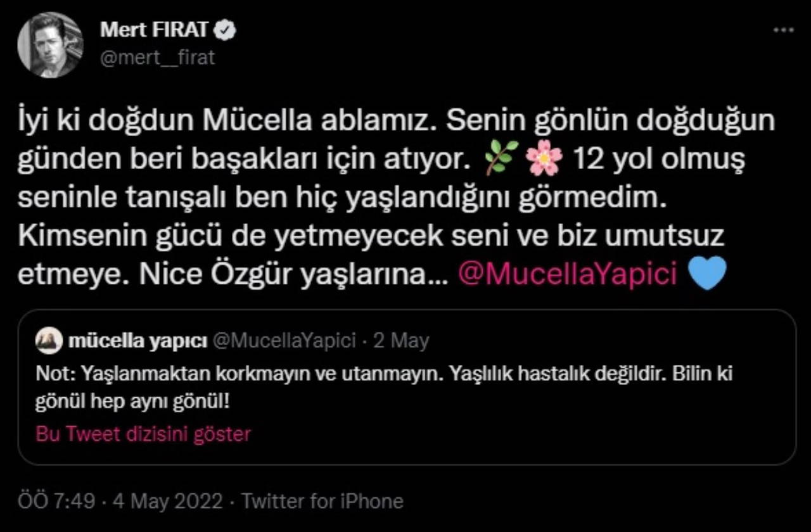Open the @mert__firat handle link
This screenshot has height=532, width=811.
(x=158, y=58)
